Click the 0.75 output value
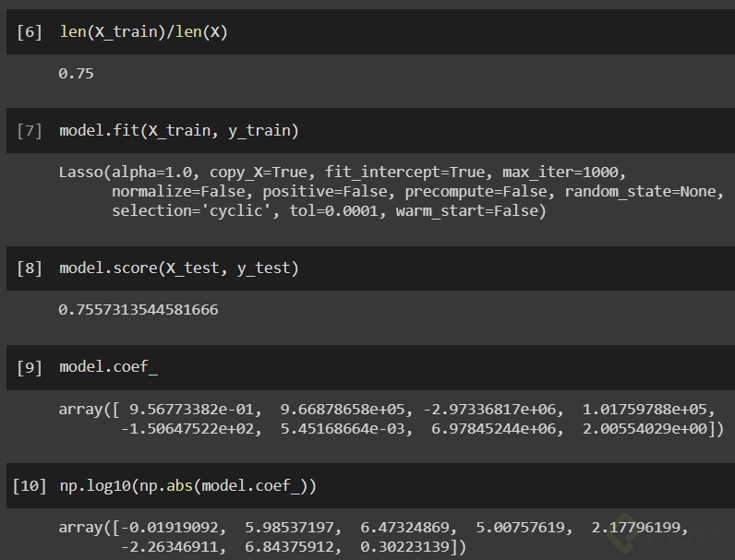 76,73
